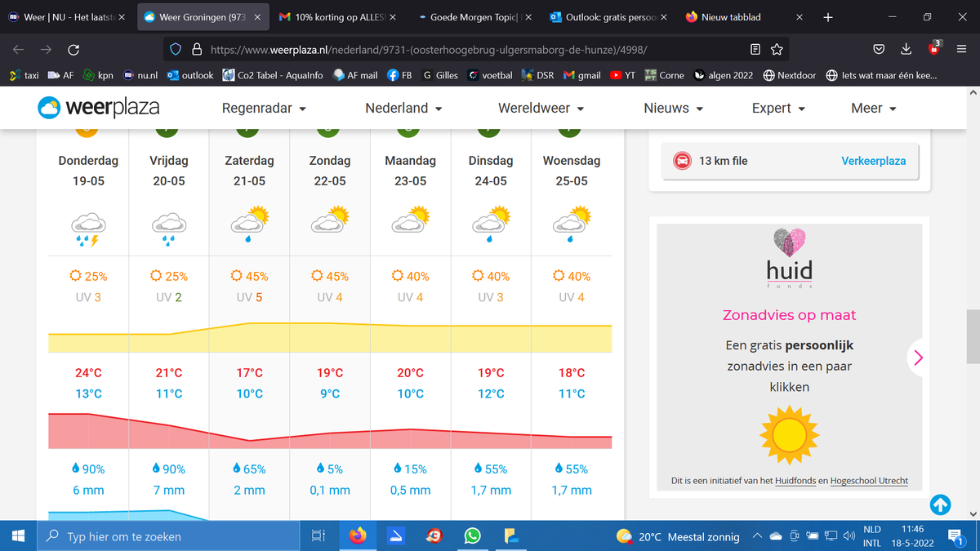This screenshot has width=980, height=551.
Task: Open the Expert dropdown menu
Action: click(x=778, y=108)
